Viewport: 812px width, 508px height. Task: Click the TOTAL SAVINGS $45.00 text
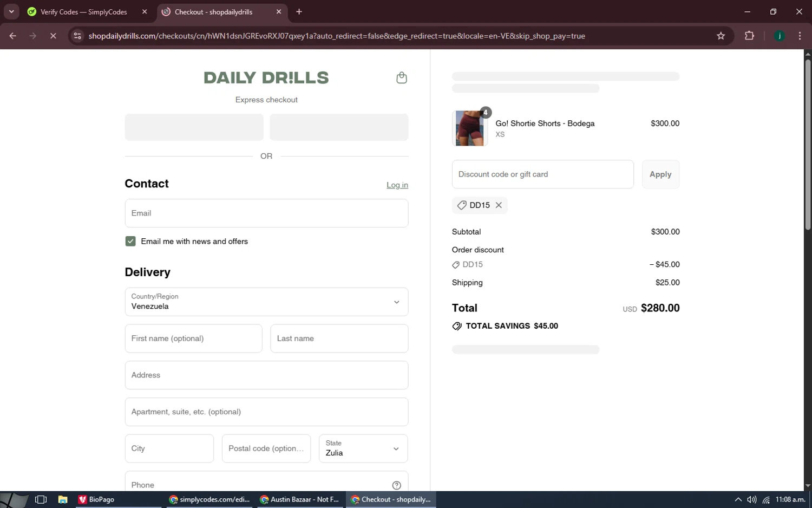pos(512,326)
